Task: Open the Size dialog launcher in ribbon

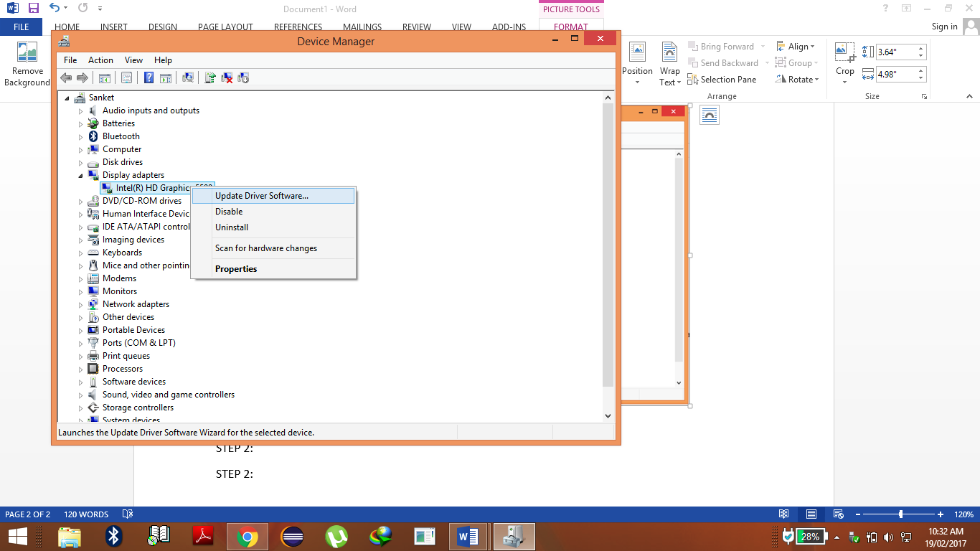Action: 924,96
